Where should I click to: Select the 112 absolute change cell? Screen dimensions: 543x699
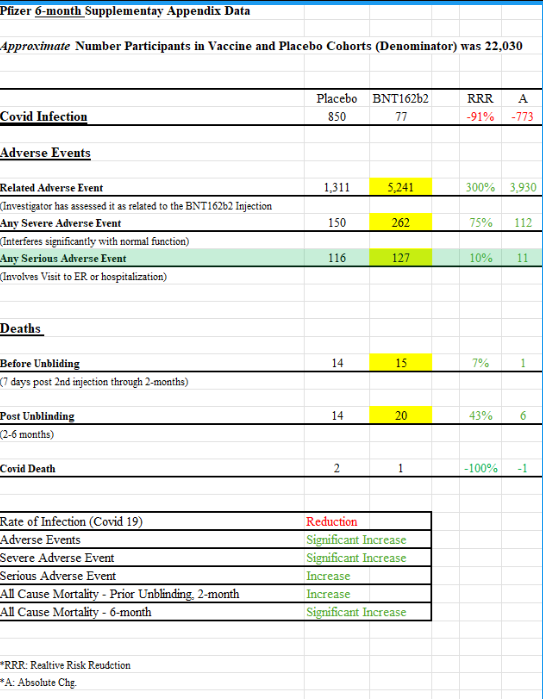pos(523,222)
